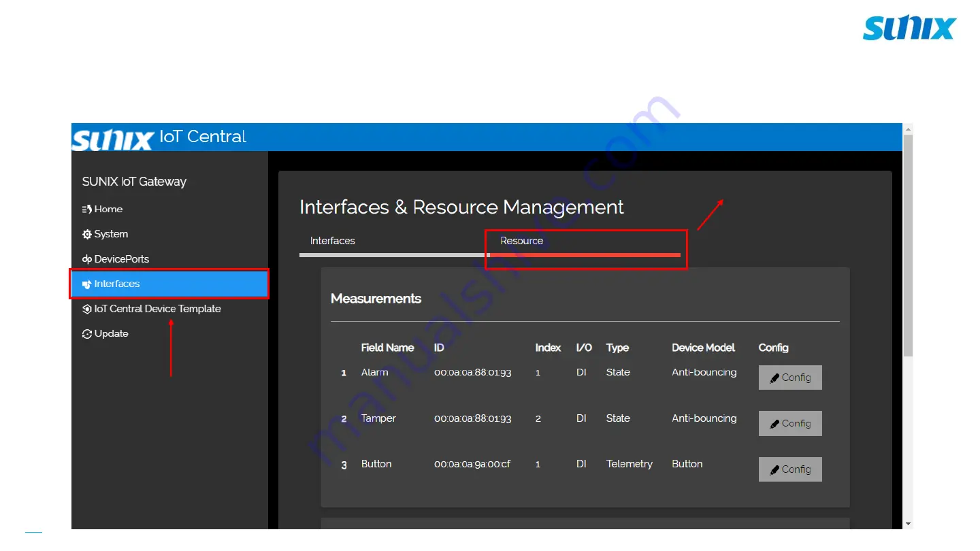Open the Home menu label
This screenshot has width=980, height=551.
click(108, 210)
